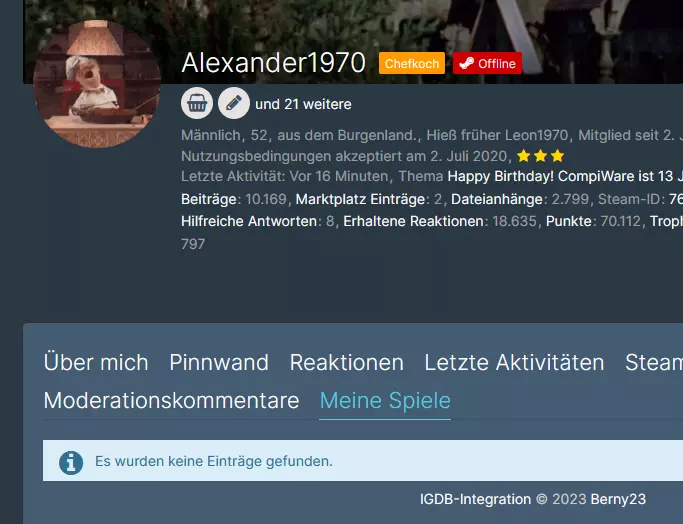Click the third gold star rating icon
The image size is (683, 524).
coord(557,156)
